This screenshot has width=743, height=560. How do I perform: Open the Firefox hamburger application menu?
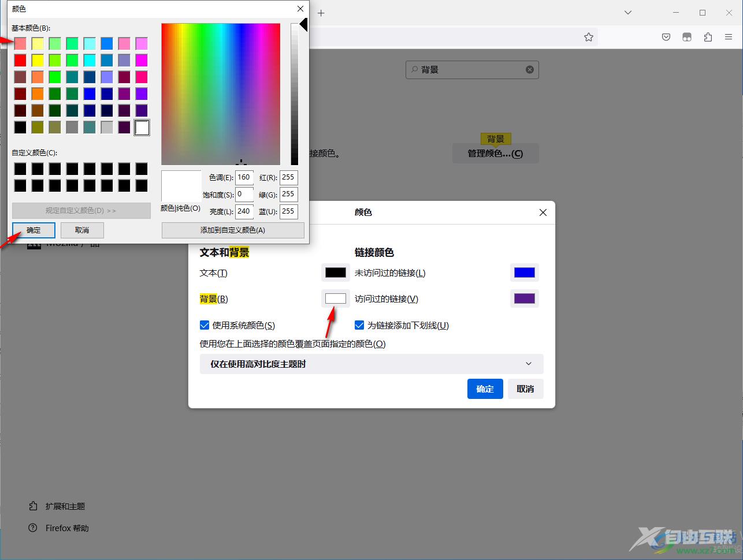(x=729, y=37)
